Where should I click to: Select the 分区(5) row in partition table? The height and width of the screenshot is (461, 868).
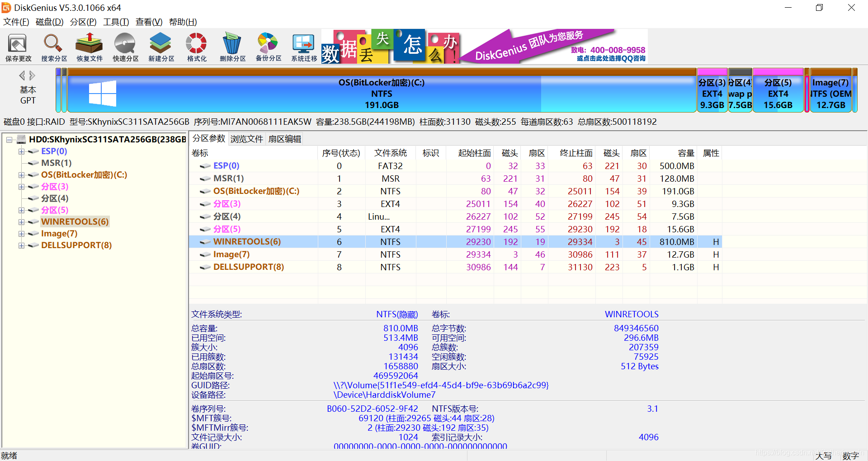pyautogui.click(x=455, y=229)
